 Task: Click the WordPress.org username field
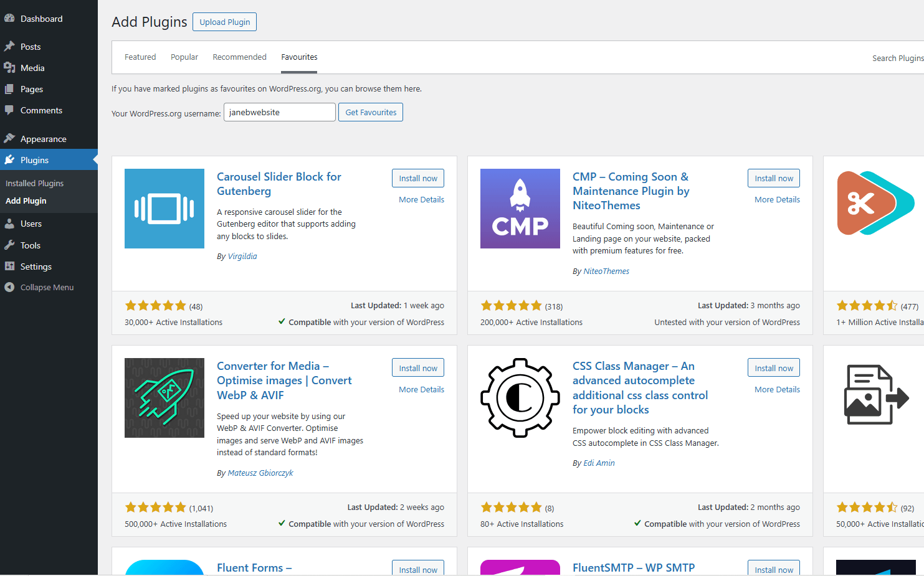279,112
